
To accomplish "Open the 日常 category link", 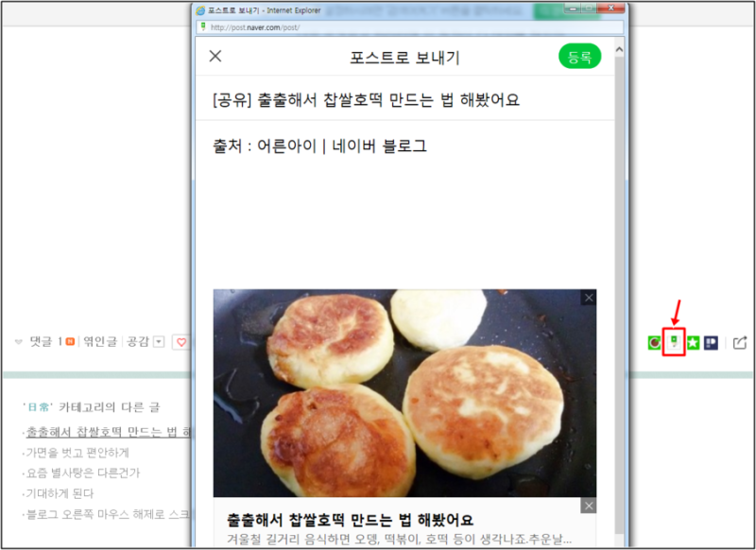I will pyautogui.click(x=39, y=407).
